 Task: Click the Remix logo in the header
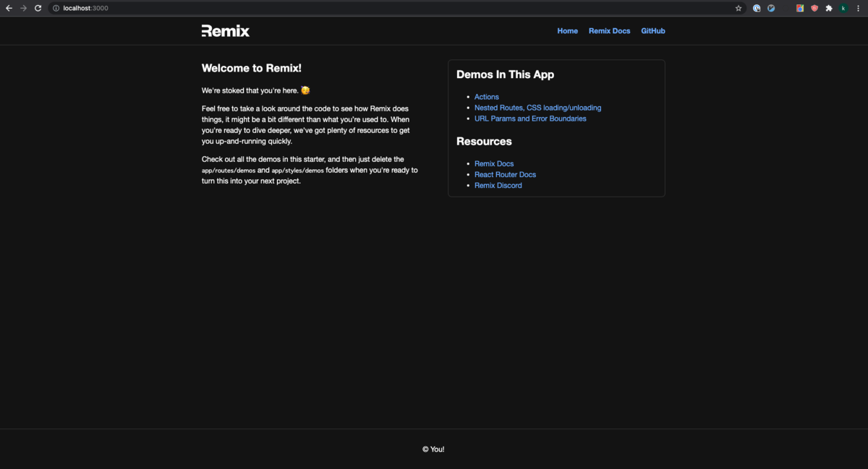[226, 31]
